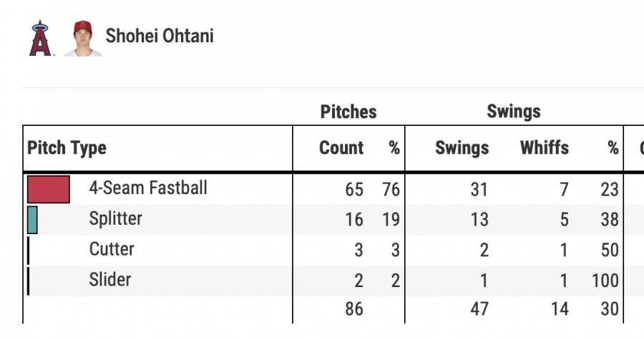Click the Slider 100 whiff percent cell
Viewport: 644px width, 340px height.
(605, 280)
